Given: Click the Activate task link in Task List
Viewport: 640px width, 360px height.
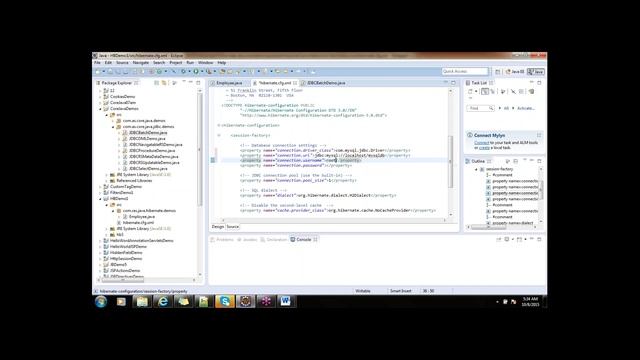Looking at the screenshot, I should pos(526,108).
